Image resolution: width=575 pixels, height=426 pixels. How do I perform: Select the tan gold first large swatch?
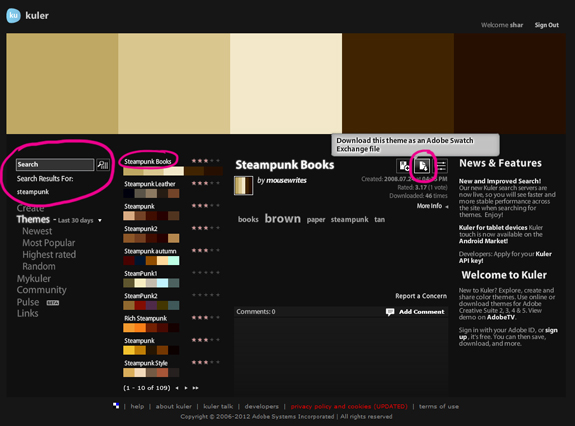point(62,84)
